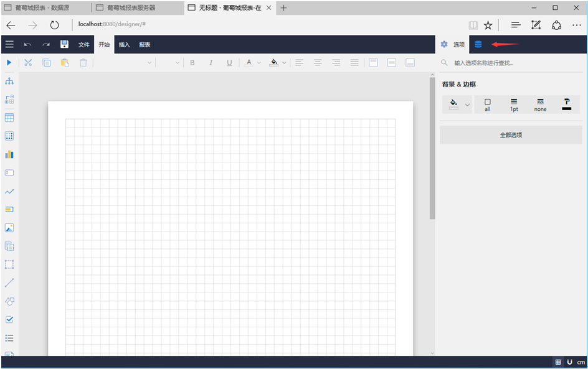Click the 全部选项 button

[x=511, y=135]
